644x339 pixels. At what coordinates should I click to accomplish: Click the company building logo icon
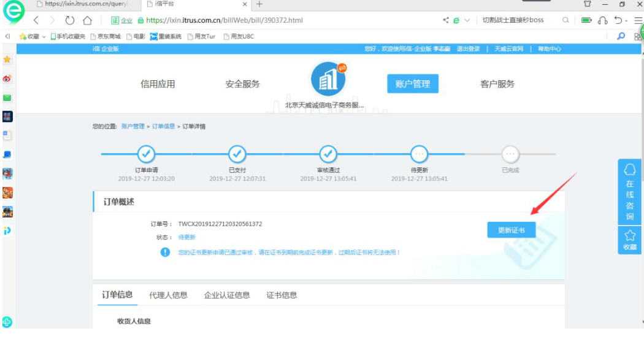pos(328,79)
